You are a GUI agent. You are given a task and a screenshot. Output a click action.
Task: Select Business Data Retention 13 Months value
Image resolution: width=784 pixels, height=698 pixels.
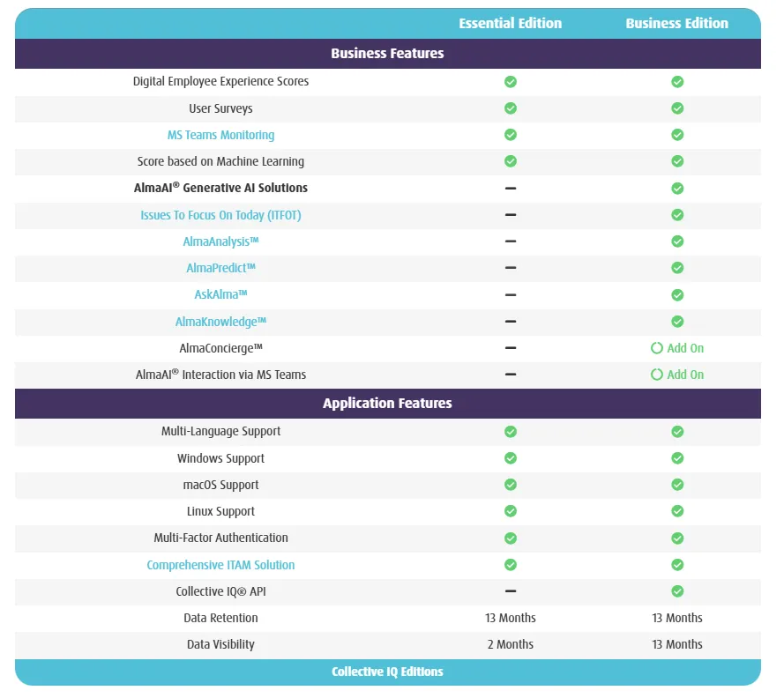point(677,618)
